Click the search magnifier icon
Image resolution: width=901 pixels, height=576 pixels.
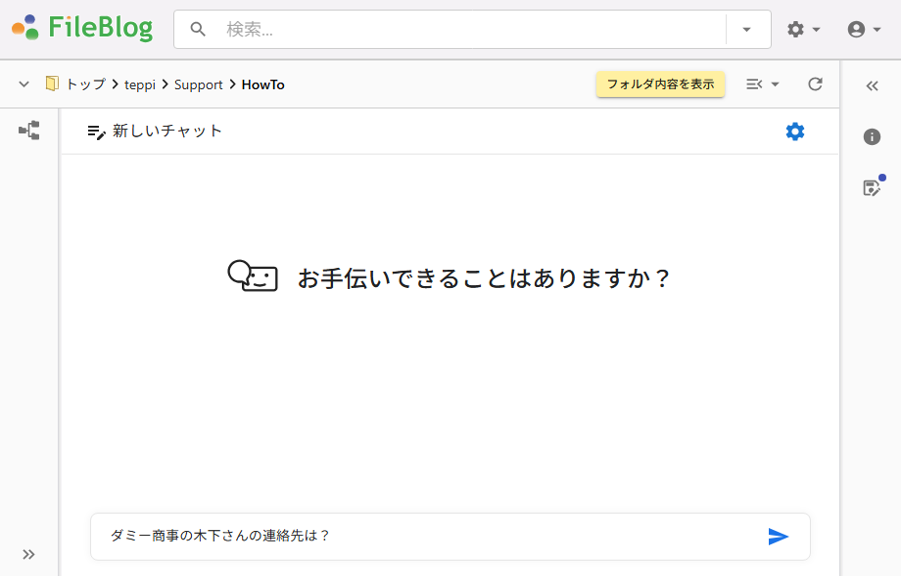pyautogui.click(x=198, y=30)
